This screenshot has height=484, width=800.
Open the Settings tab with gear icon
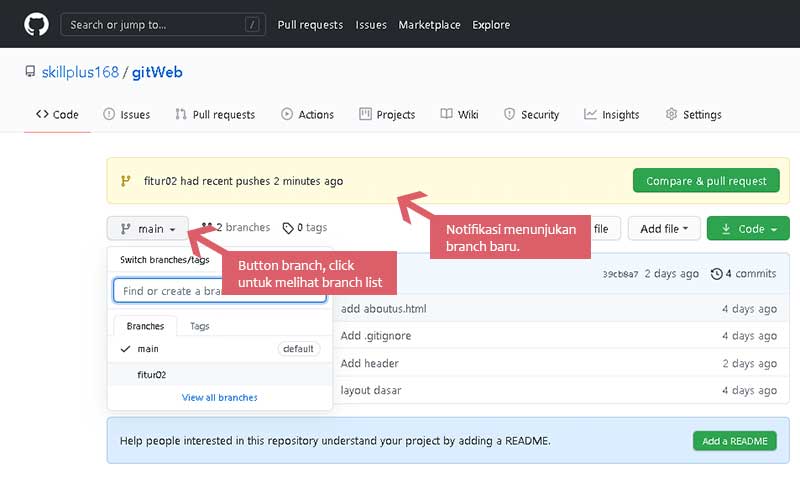(693, 115)
